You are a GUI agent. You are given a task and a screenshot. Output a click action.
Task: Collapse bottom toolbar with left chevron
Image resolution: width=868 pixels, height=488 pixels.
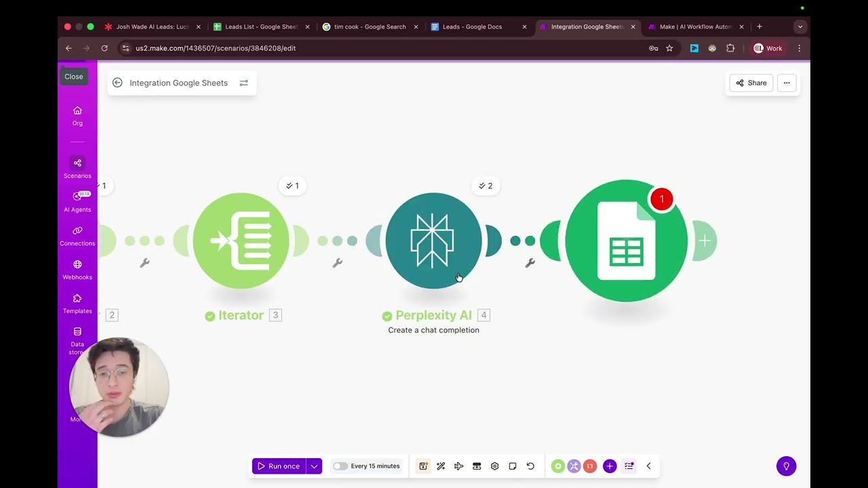[648, 466]
